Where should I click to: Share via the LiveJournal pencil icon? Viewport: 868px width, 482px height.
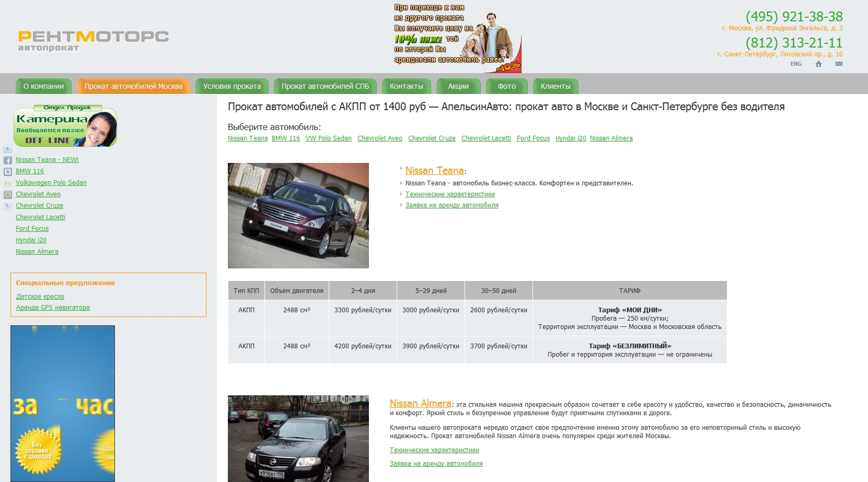pos(8,206)
